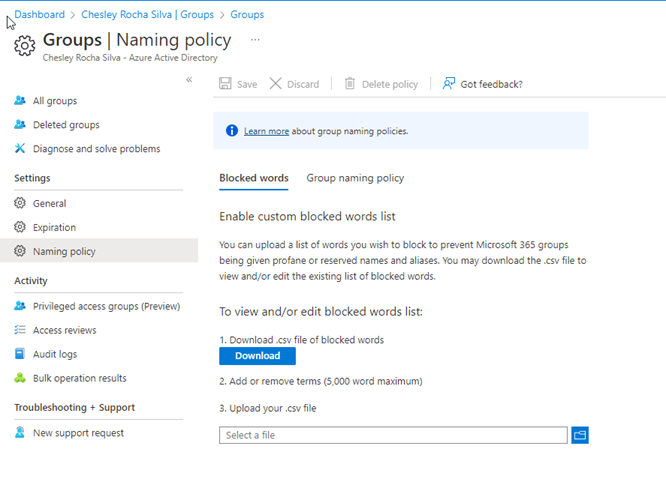Click the All groups sidebar icon

pos(20,101)
